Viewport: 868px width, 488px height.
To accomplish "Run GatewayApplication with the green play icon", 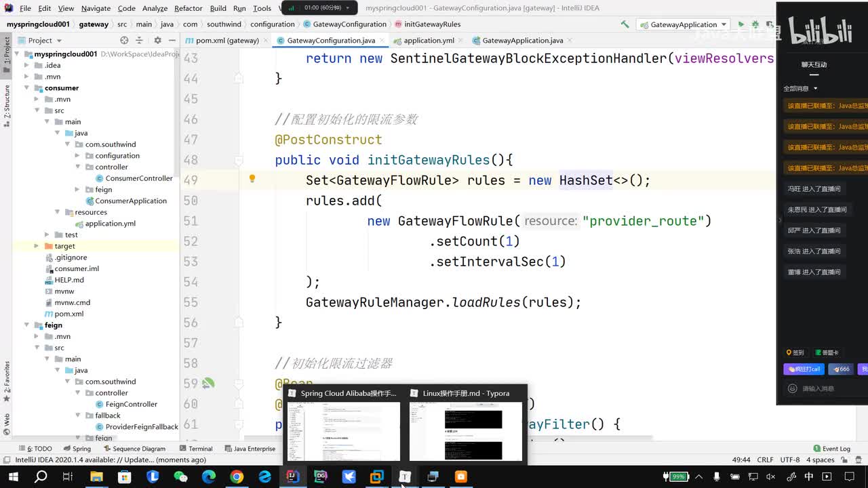I will [x=741, y=24].
